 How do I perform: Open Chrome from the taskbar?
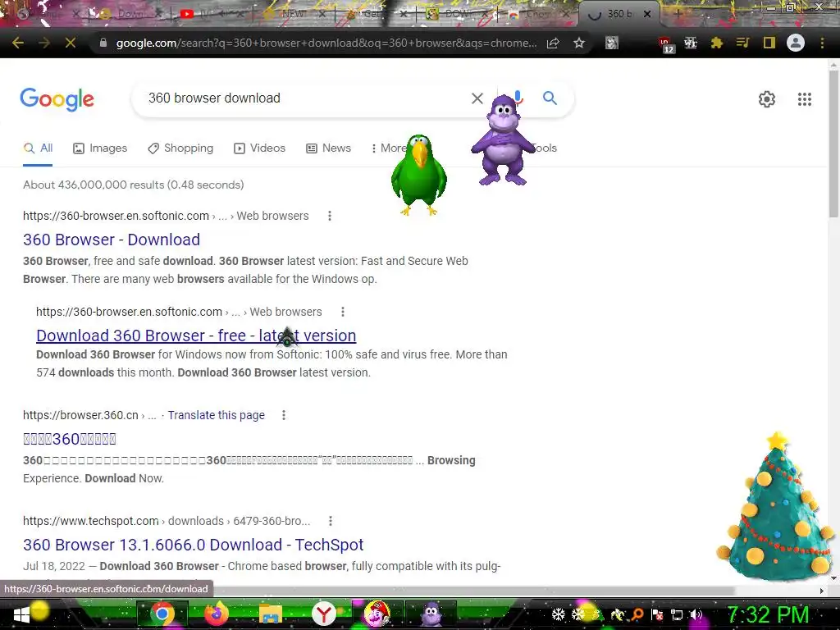162,614
